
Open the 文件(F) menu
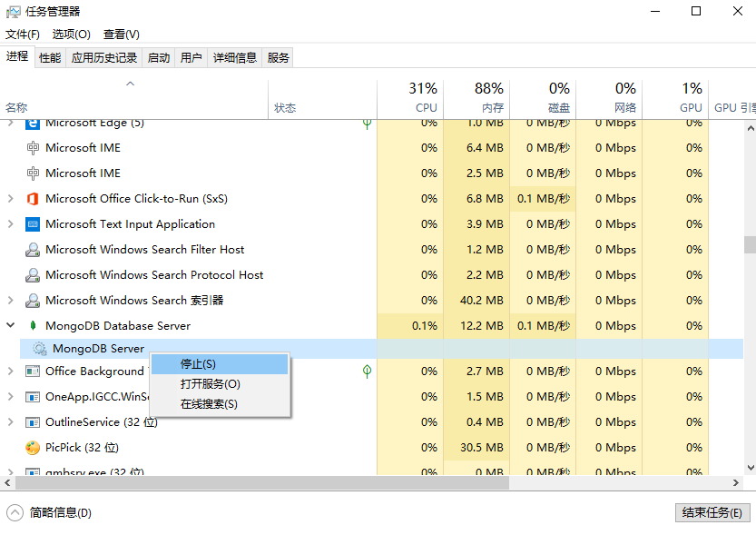tap(22, 35)
